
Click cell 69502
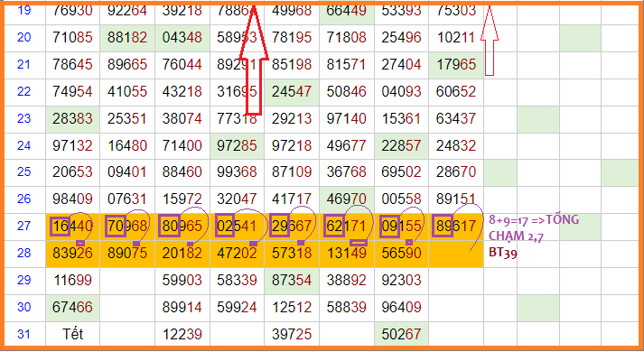click(x=401, y=172)
